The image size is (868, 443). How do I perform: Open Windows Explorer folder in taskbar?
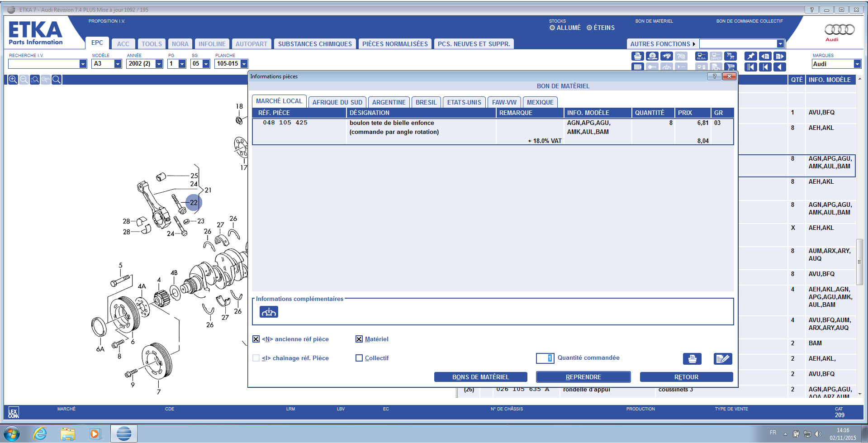tap(68, 433)
